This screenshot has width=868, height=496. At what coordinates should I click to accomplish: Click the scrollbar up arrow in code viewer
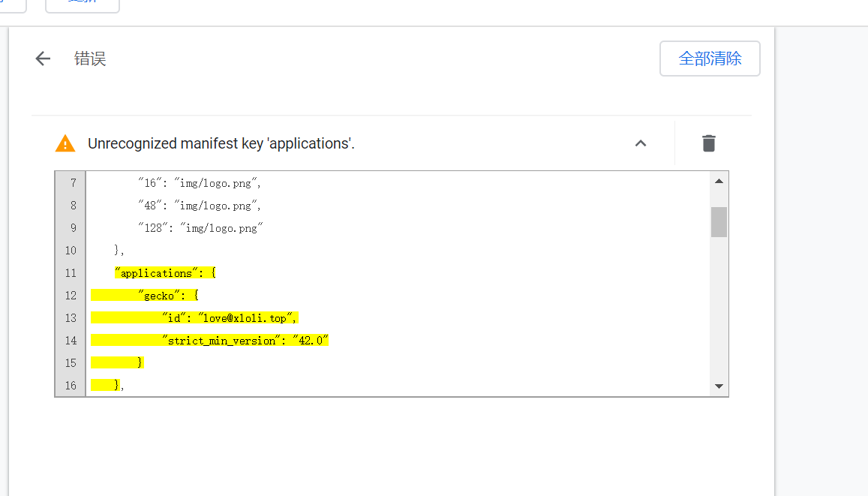[718, 179]
